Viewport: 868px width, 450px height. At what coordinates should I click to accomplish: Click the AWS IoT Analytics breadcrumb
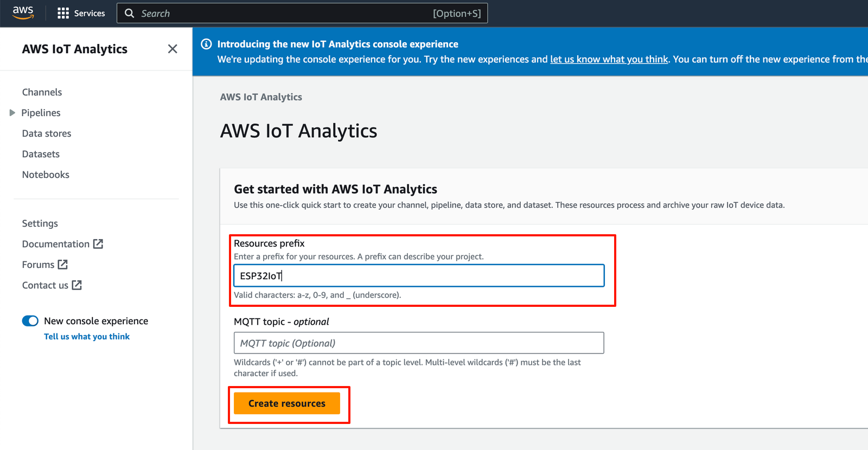261,97
